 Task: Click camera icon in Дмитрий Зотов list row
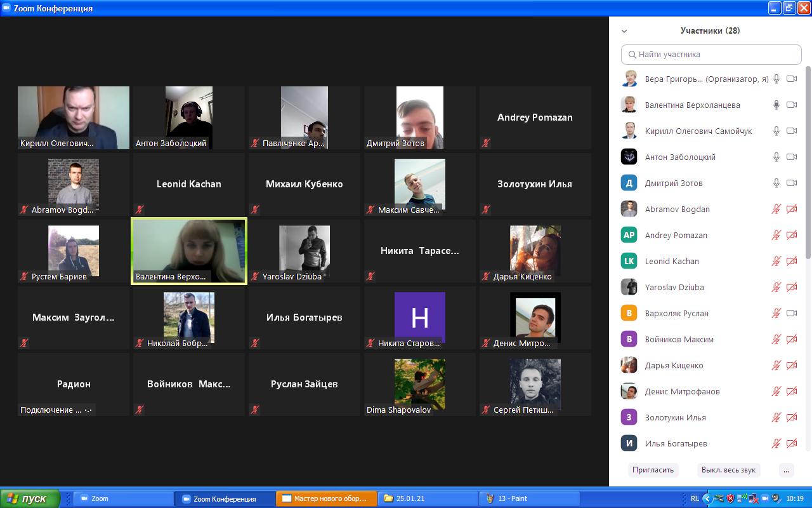pos(792,183)
